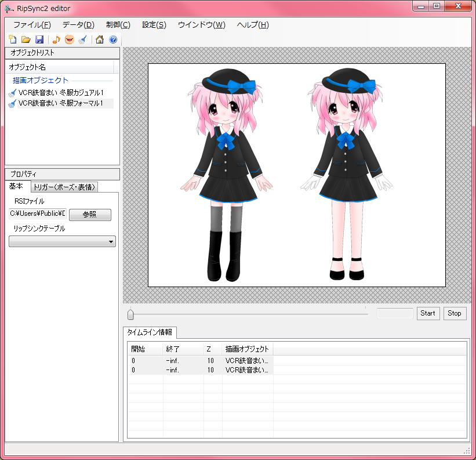Click the オブジェクト名 column header
The width and height of the screenshot is (476, 460).
[x=60, y=67]
